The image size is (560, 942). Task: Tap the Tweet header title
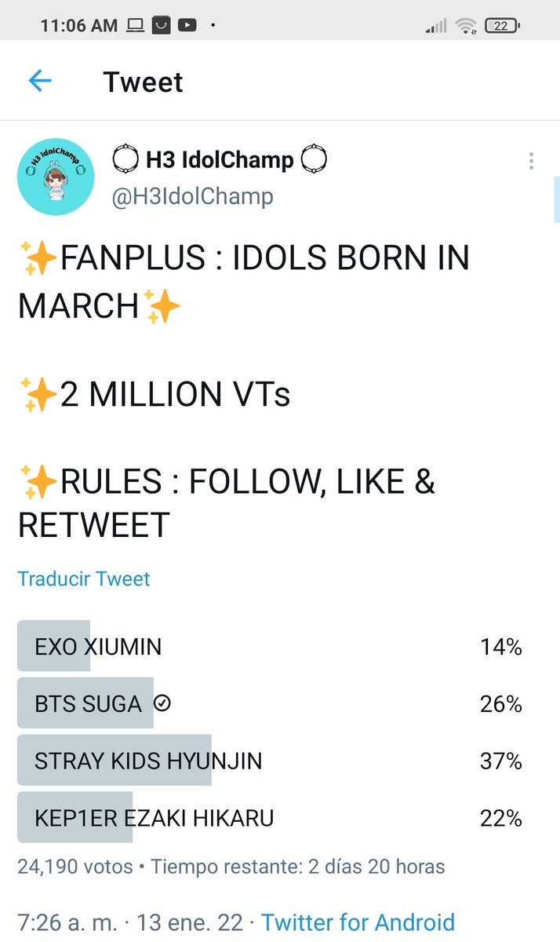pos(144,82)
